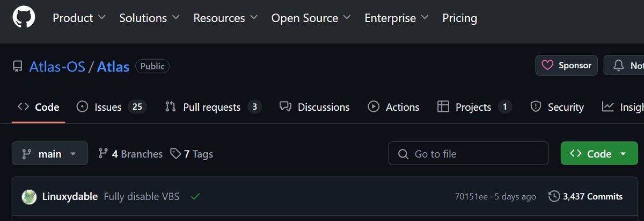Click the Security shield icon

tap(536, 106)
